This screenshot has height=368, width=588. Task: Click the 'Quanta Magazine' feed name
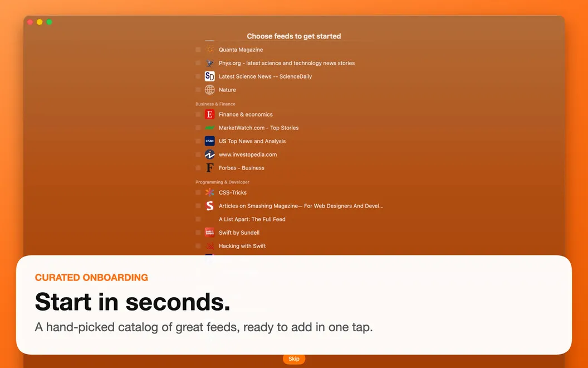click(x=241, y=50)
